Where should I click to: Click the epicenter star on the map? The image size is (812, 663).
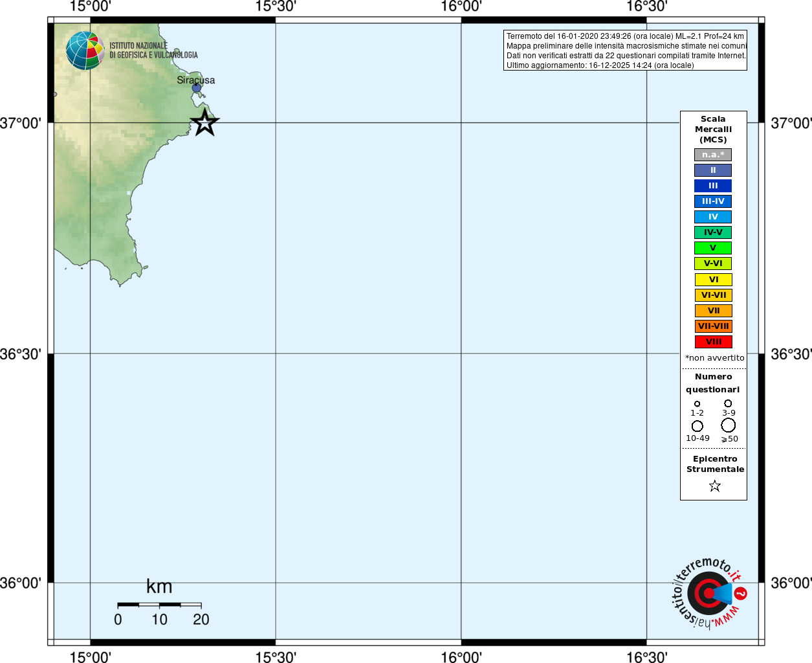(205, 122)
